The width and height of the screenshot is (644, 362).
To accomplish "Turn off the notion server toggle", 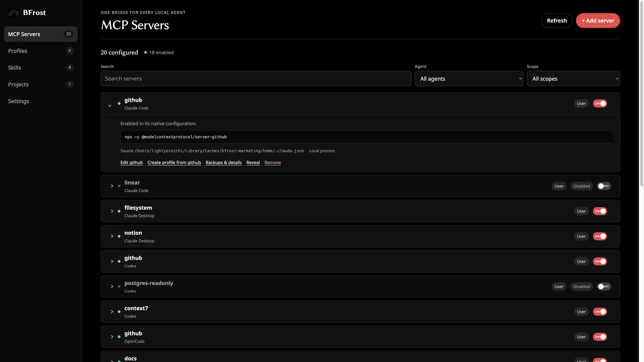I will (x=600, y=236).
